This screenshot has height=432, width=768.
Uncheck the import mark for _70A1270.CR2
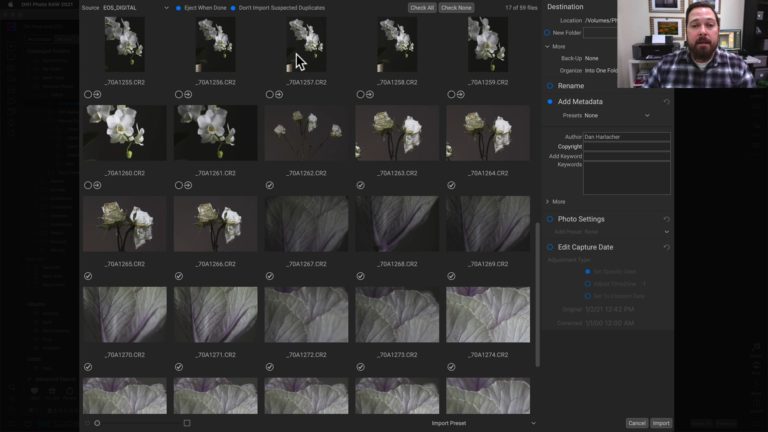pyautogui.click(x=88, y=367)
